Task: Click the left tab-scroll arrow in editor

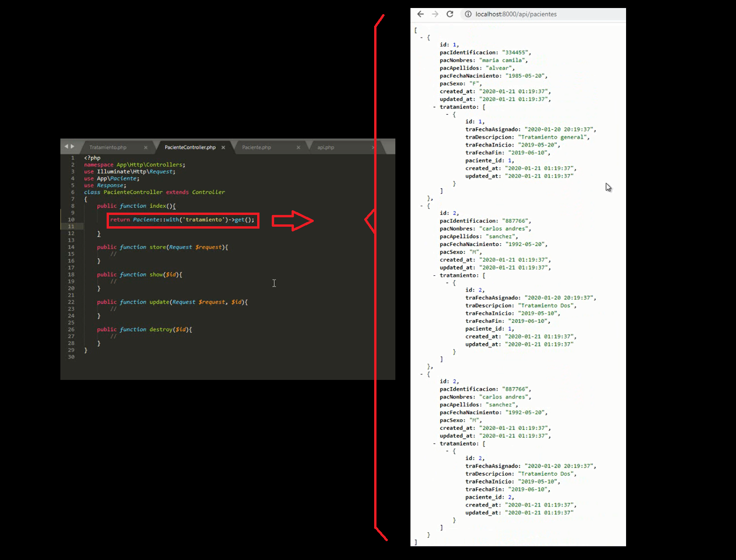Action: click(x=67, y=147)
